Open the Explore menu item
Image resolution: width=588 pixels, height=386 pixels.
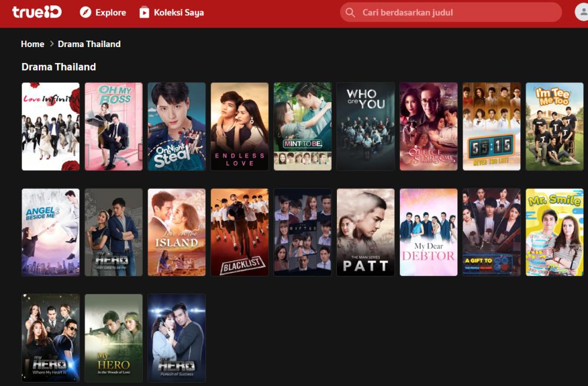[x=103, y=12]
